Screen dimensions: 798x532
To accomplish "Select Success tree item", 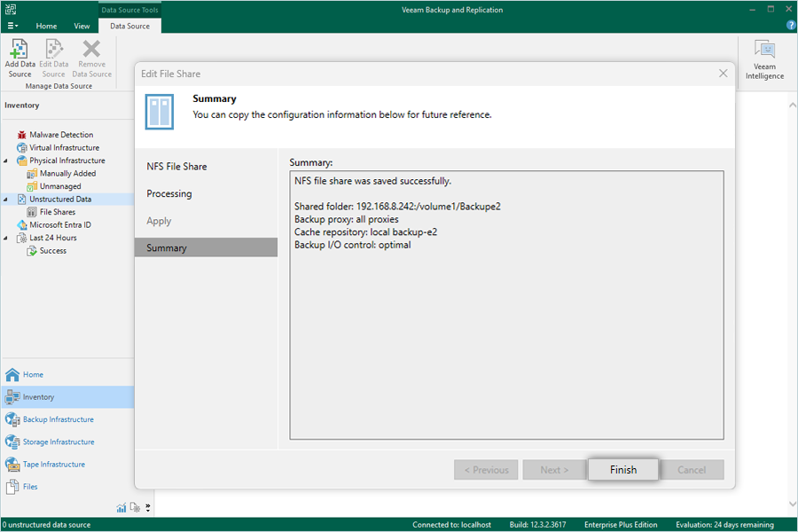I will coord(53,251).
